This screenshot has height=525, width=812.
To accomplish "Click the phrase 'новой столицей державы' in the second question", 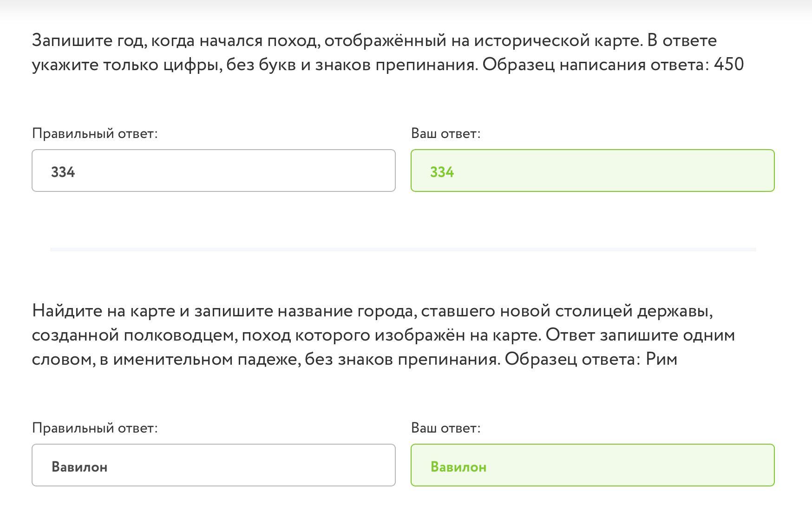I will [606, 311].
